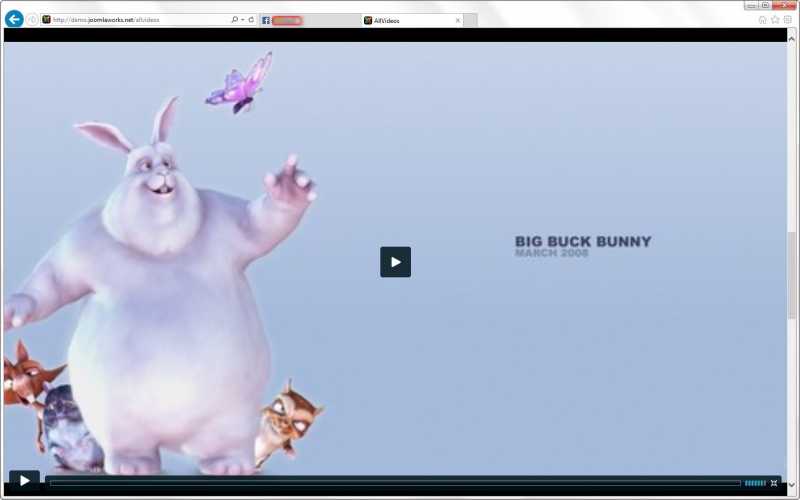This screenshot has height=500, width=800.
Task: Open the address bar dropdown arrow
Action: pos(243,20)
